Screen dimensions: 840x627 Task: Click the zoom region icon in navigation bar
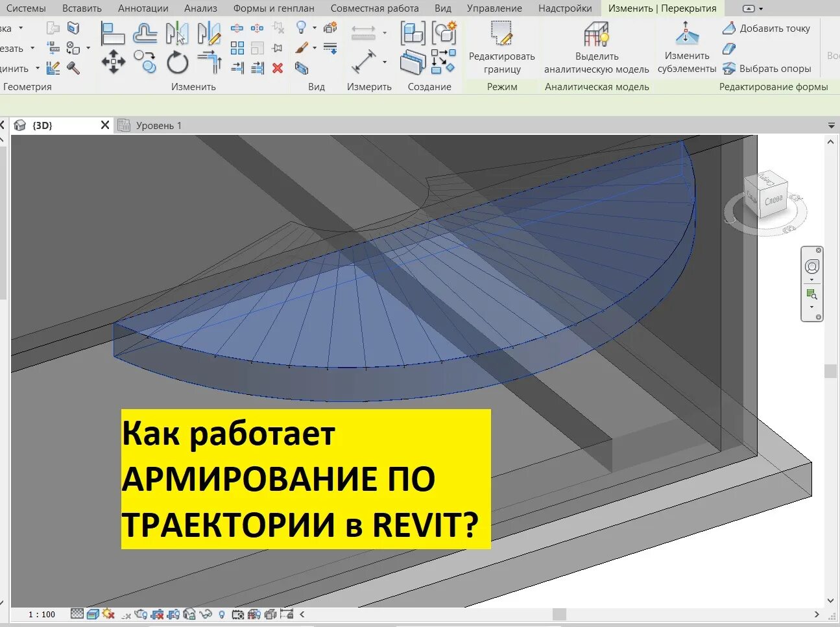pos(812,294)
